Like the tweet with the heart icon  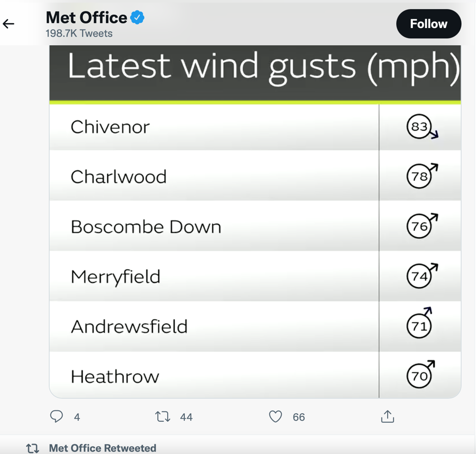click(276, 416)
